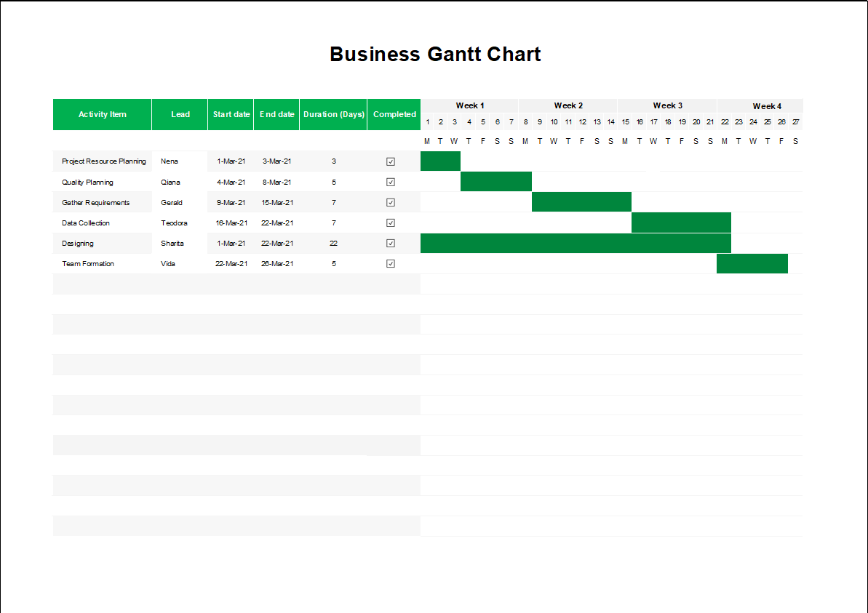This screenshot has height=613, width=868.
Task: Click the duration cell showing 22
Action: tap(333, 244)
